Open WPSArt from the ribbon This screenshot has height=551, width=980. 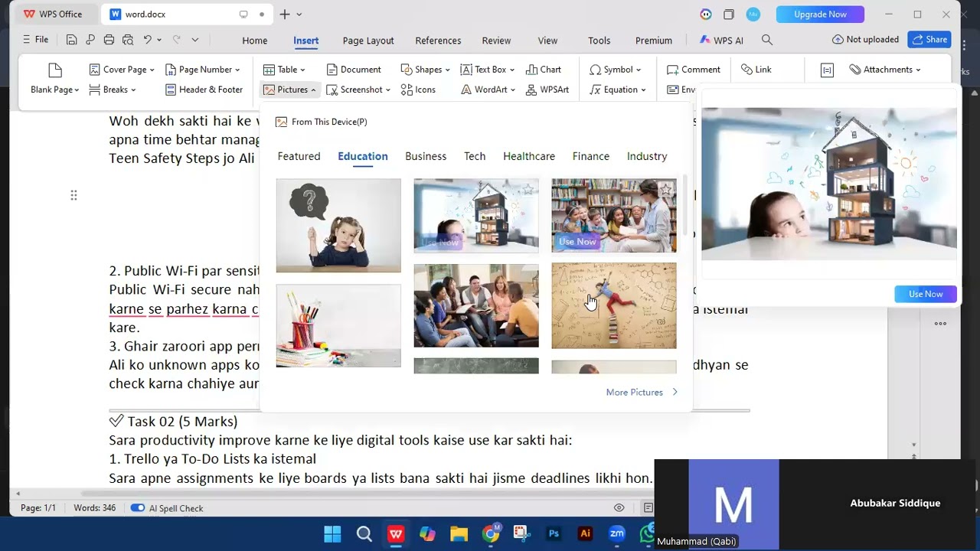[x=547, y=90]
